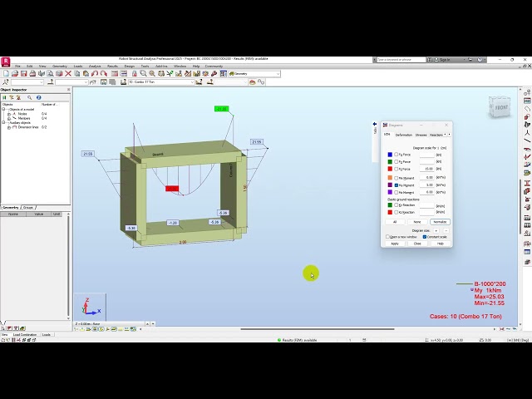Click the Apply button in Diagrams
Image resolution: width=532 pixels, height=399 pixels.
[x=395, y=244]
